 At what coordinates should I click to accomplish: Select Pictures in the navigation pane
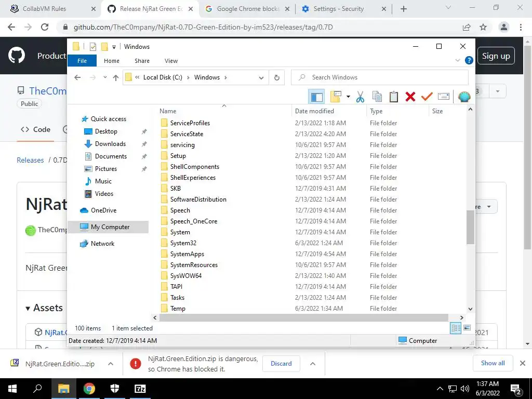106,169
